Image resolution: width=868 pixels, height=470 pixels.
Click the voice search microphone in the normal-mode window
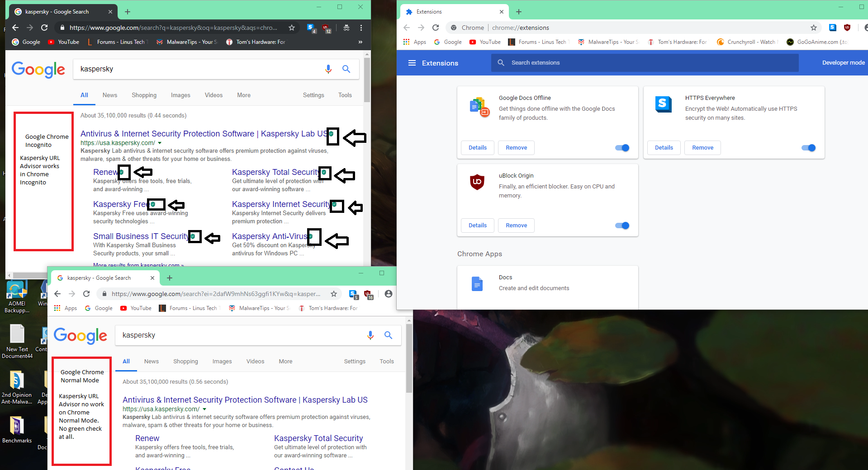click(x=370, y=335)
